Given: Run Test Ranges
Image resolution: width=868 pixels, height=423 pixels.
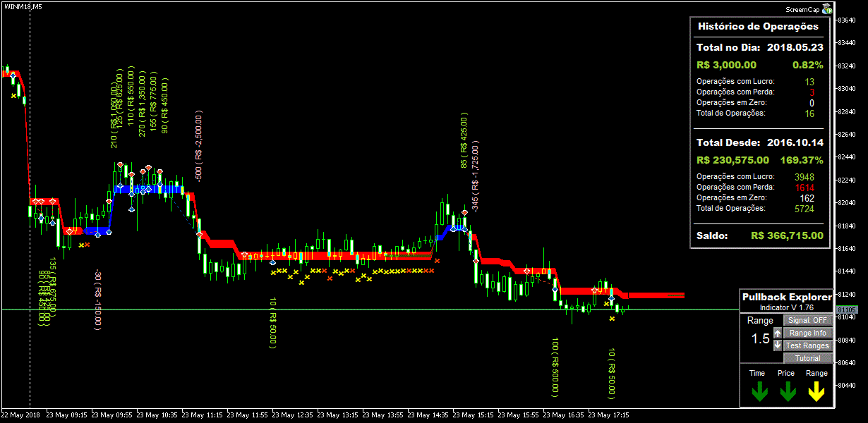Looking at the screenshot, I should click(x=807, y=345).
